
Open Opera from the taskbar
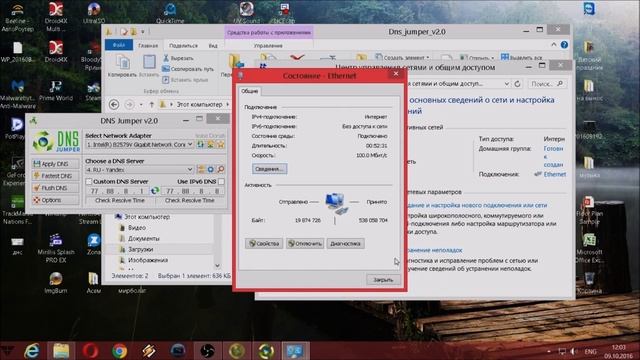90,351
